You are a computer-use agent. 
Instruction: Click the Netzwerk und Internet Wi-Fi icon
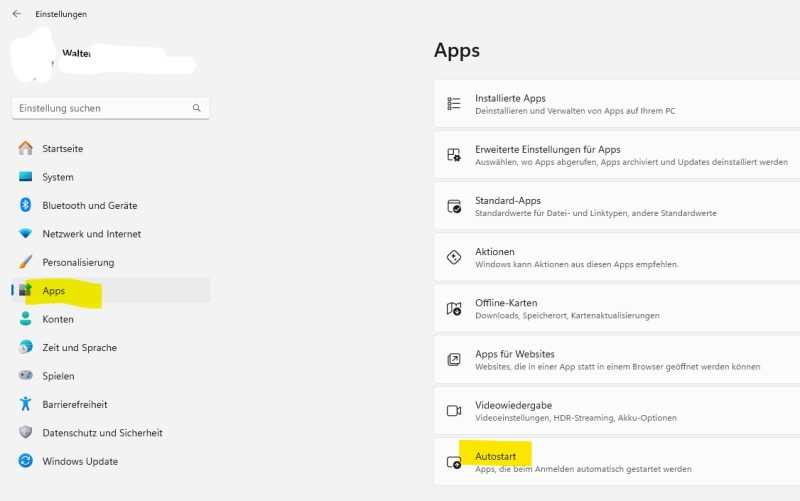tap(26, 234)
